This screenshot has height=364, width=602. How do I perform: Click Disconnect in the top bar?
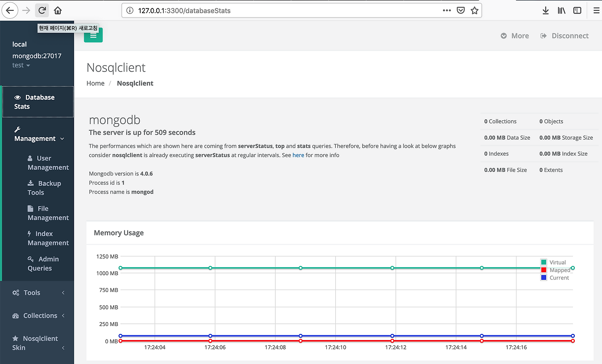[564, 36]
